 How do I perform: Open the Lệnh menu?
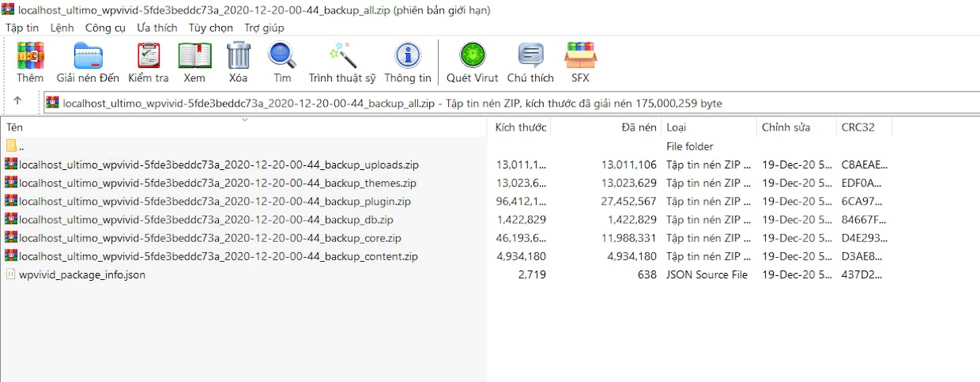62,28
